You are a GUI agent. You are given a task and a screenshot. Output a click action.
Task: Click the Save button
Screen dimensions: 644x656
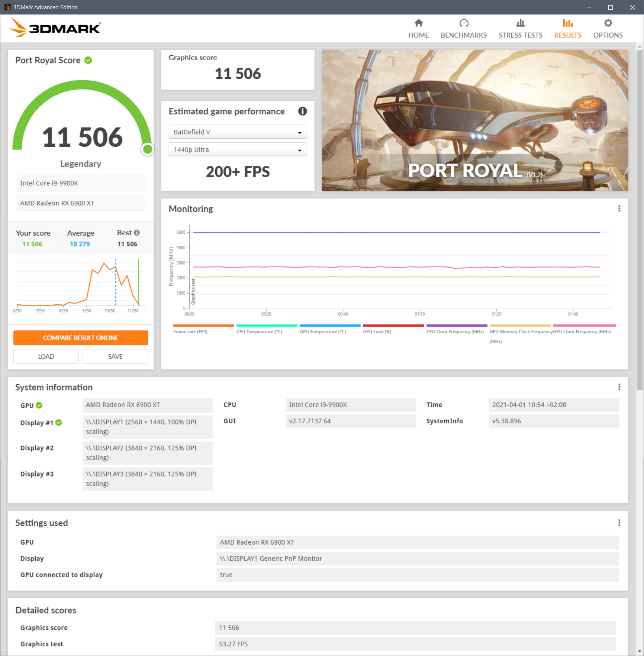(115, 356)
